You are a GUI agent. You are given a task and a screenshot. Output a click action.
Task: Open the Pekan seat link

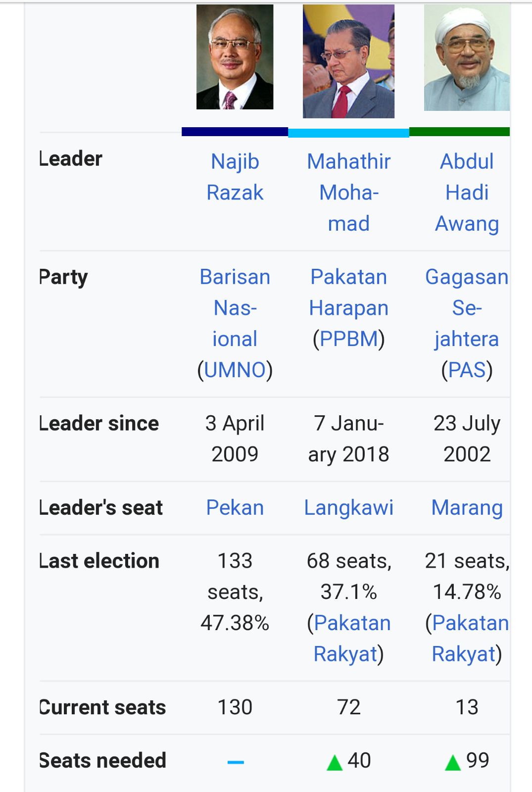(x=235, y=507)
